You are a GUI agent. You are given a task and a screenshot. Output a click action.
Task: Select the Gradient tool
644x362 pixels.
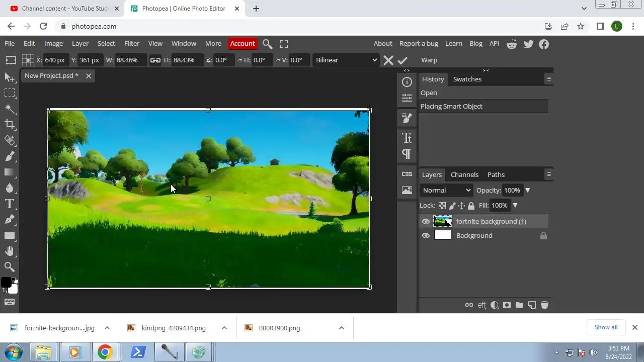[10, 172]
